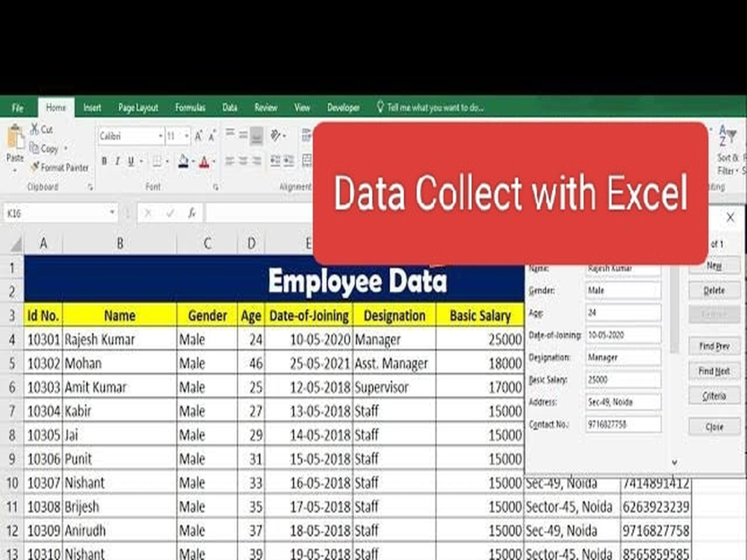This screenshot has height=560, width=747.
Task: Switch to the Insert tab
Action: pos(92,108)
